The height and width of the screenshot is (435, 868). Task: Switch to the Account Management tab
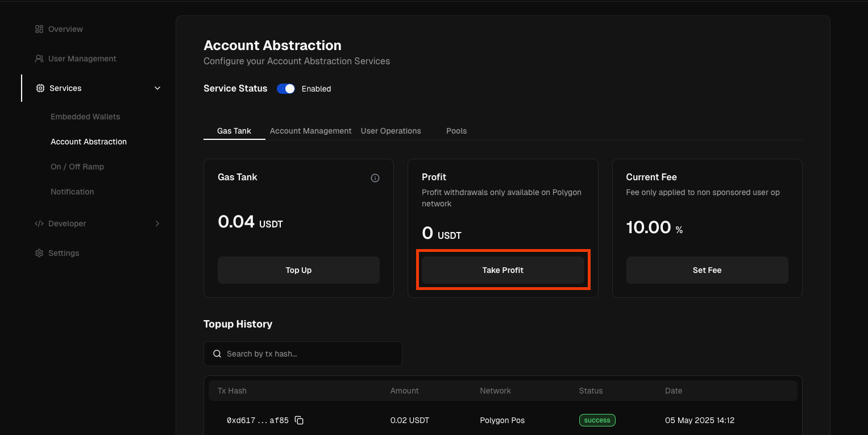point(310,131)
